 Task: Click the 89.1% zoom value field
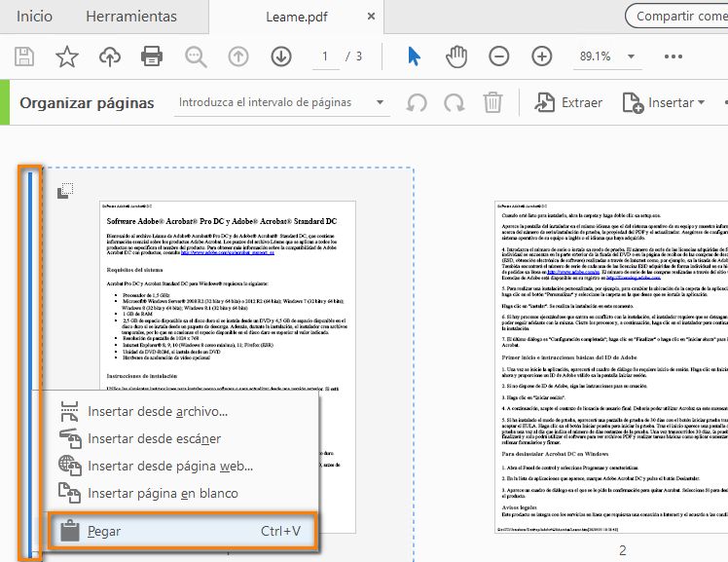[596, 56]
